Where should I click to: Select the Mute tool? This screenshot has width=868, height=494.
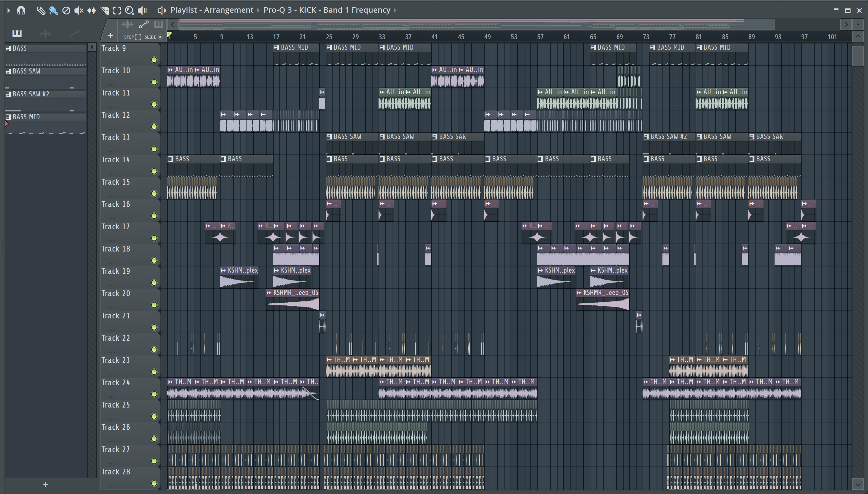coord(79,11)
